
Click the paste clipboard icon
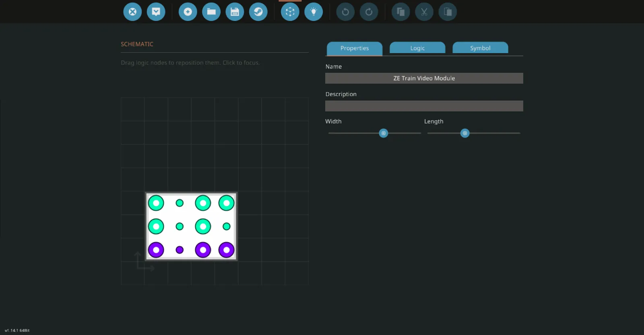[x=448, y=12]
